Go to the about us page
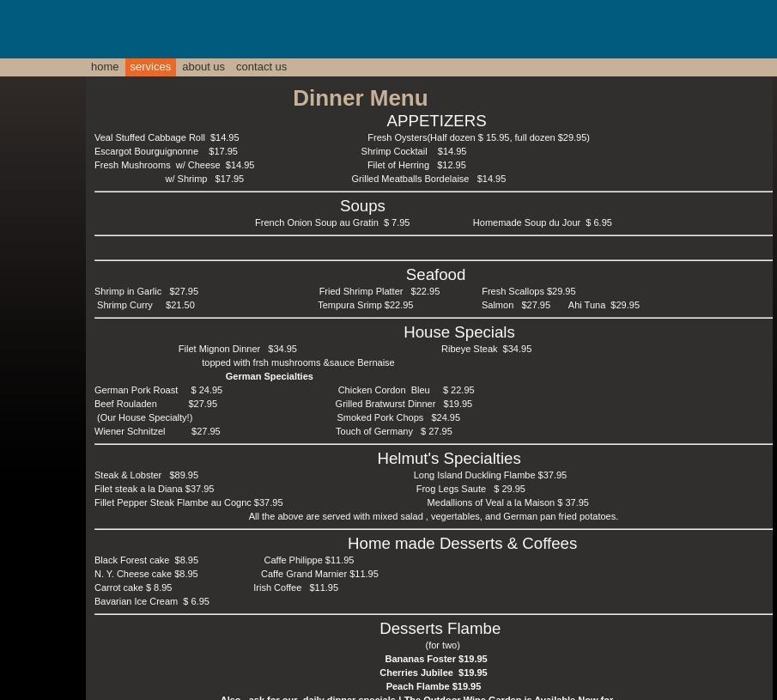777x700 pixels. [x=203, y=67]
